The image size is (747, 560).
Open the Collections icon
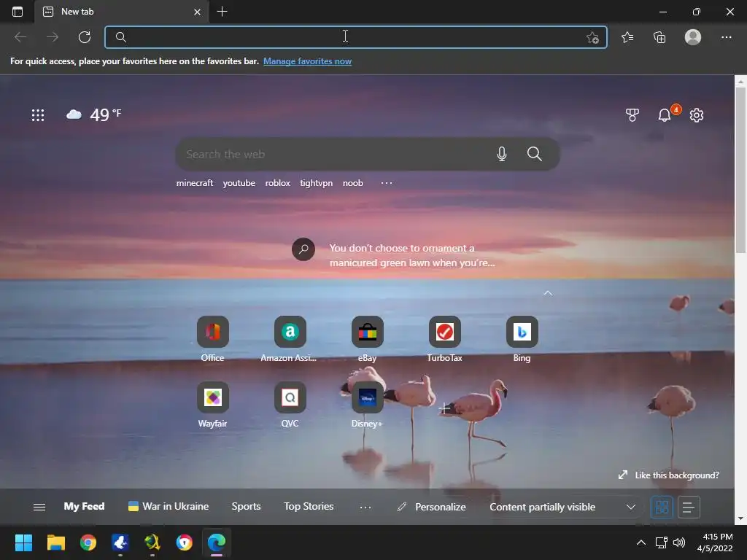point(659,37)
